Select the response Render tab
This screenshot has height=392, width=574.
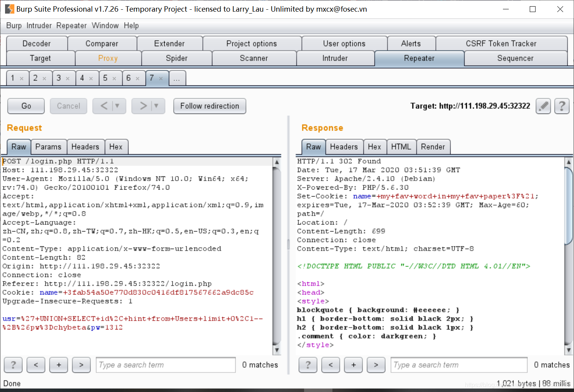click(433, 147)
